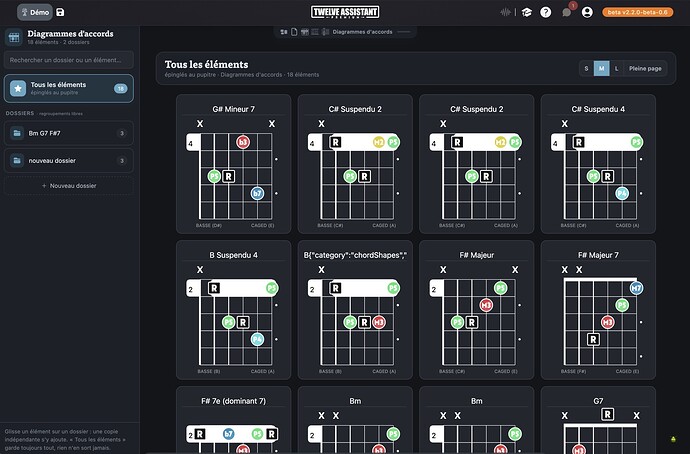Click the R marker above G7 diagram

[x=607, y=414]
